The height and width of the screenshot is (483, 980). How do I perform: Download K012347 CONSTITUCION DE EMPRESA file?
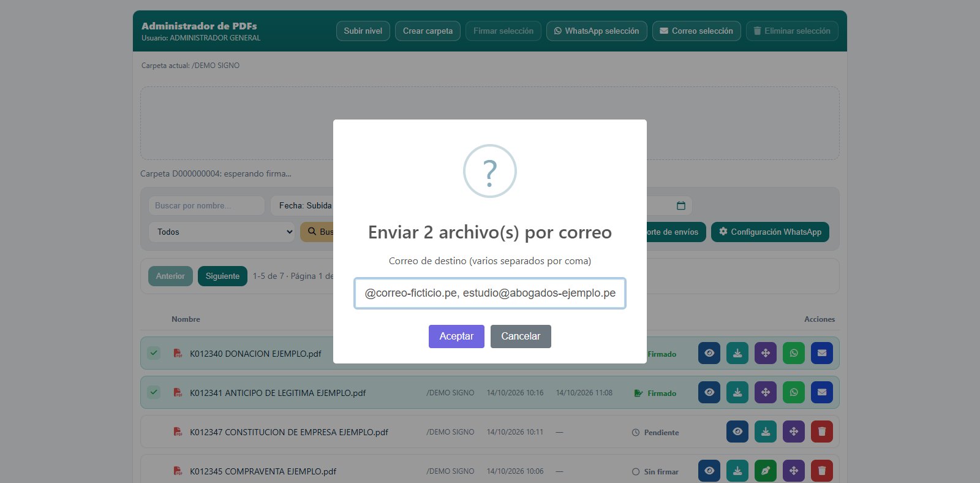pos(766,432)
